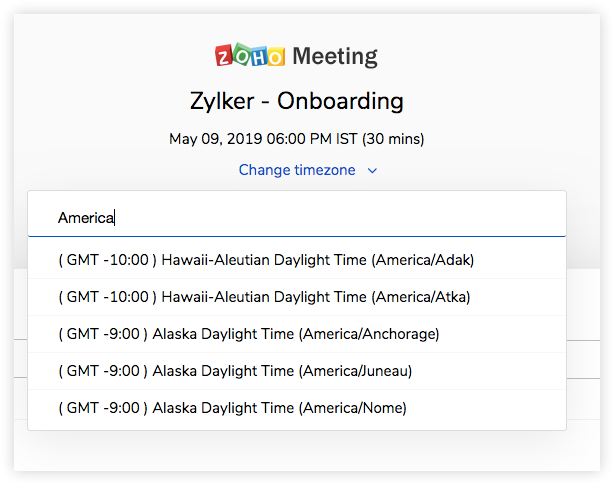Click the Zylker - Onboarding meeting title
This screenshot has height=485, width=614.
(x=296, y=101)
